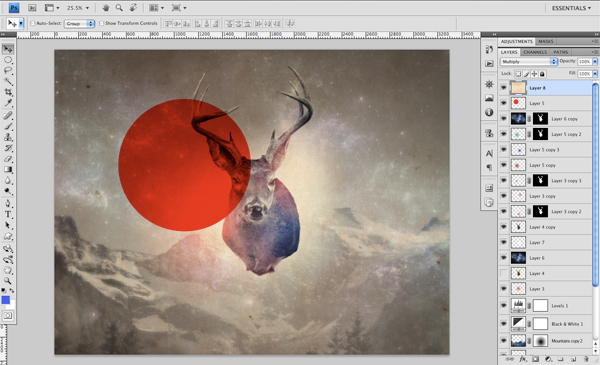This screenshot has width=600, height=365.
Task: Select the Lasso tool
Action: pos(8,71)
